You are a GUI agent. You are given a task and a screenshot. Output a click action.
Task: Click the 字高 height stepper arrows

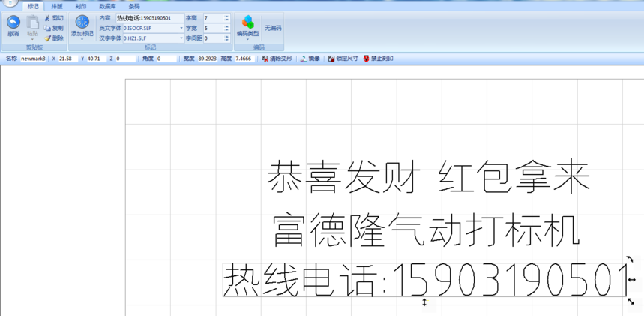tap(227, 18)
